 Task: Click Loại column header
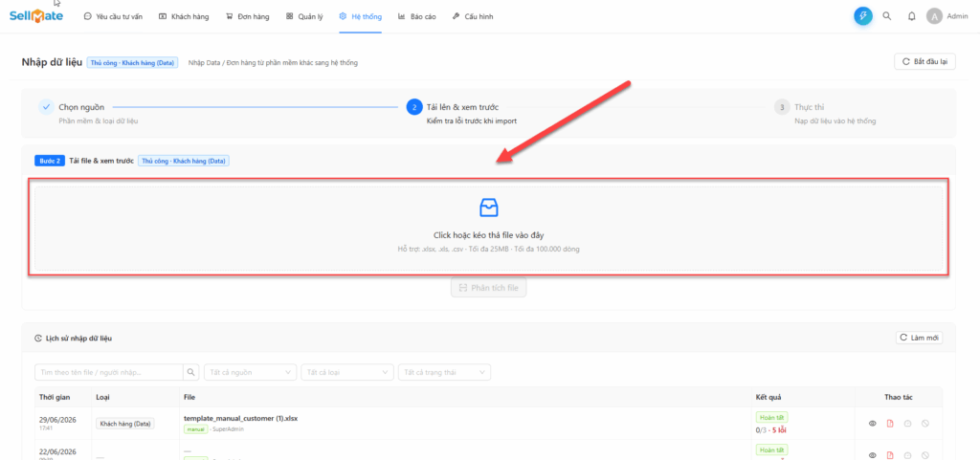[102, 397]
